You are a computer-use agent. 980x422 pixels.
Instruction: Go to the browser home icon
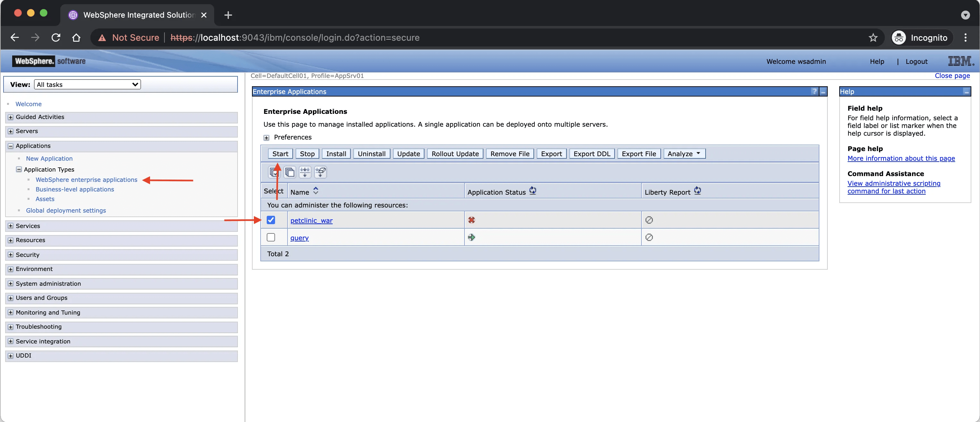click(76, 37)
